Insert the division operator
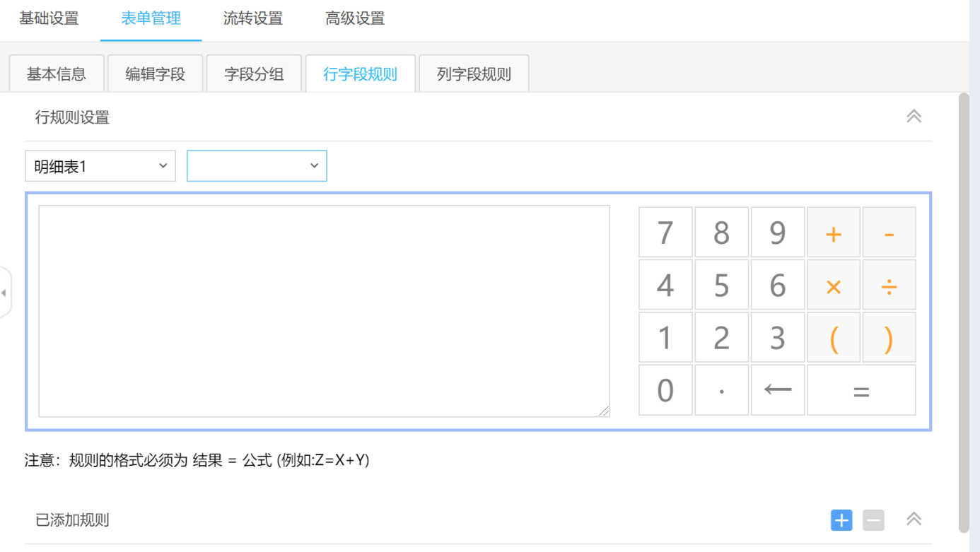 click(x=889, y=286)
